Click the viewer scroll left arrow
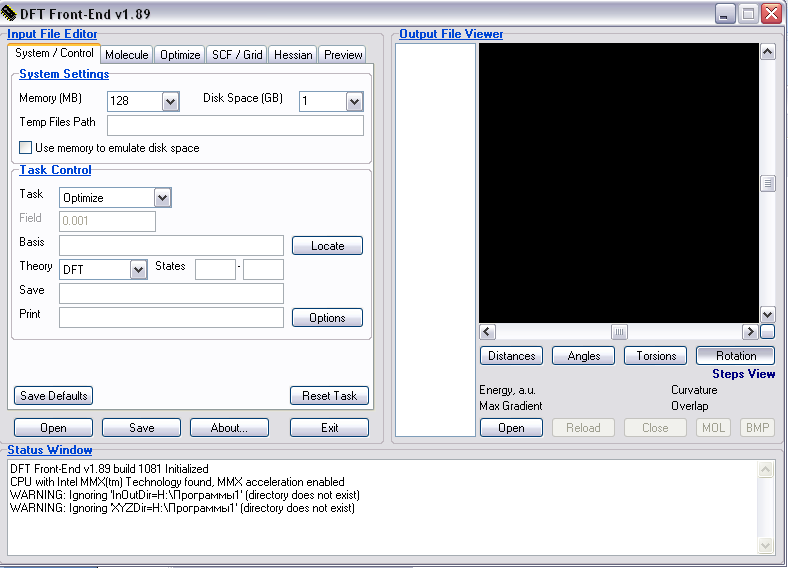 (x=487, y=332)
